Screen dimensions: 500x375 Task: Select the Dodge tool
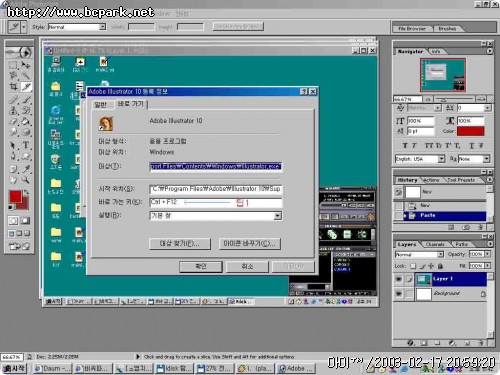13,132
